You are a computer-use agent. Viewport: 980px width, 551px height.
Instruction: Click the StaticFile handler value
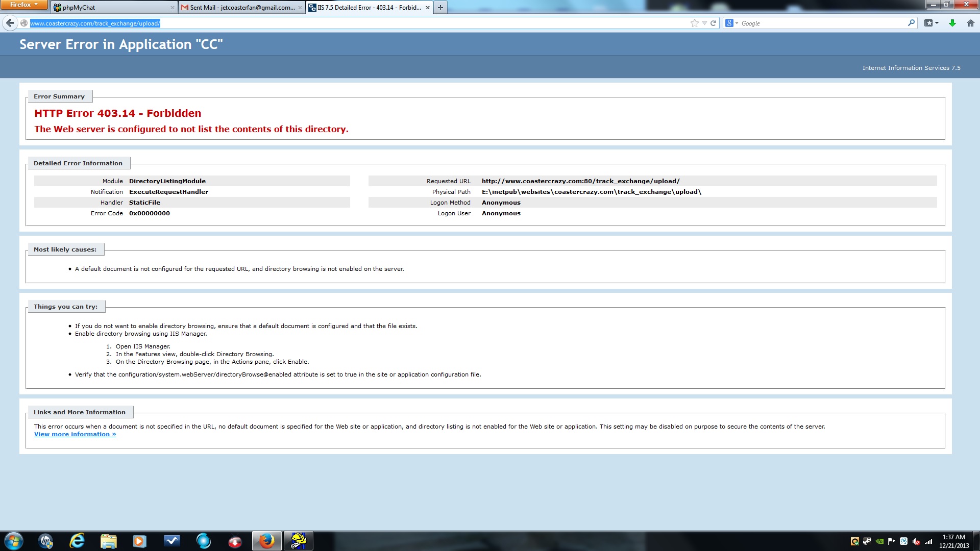144,203
